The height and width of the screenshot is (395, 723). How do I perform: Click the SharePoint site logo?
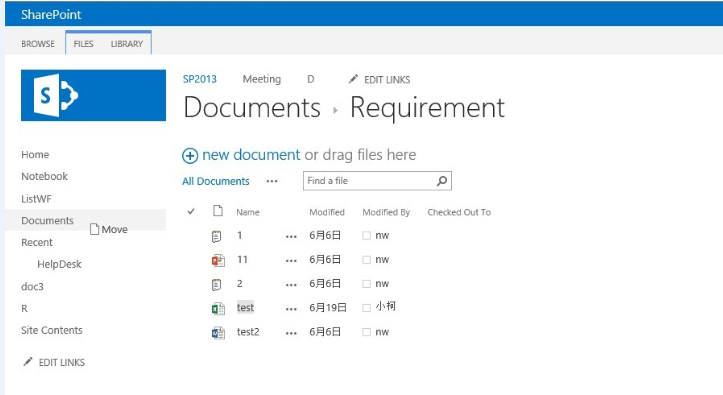coord(93,95)
